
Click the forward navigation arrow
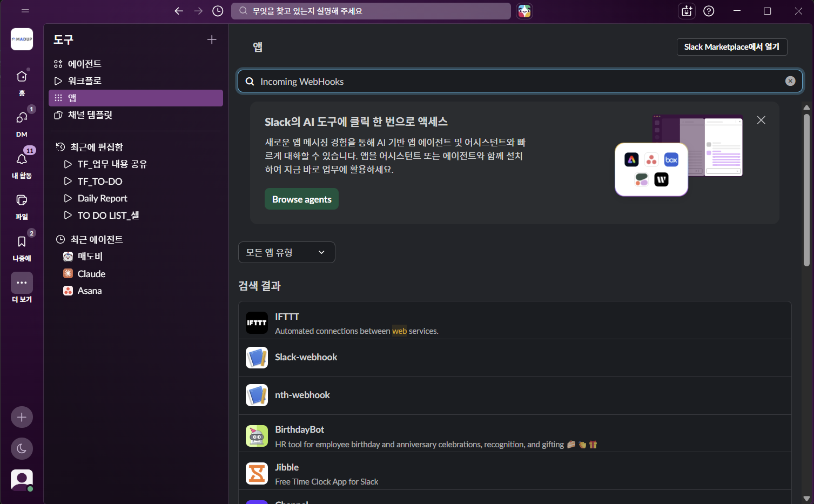pos(198,11)
